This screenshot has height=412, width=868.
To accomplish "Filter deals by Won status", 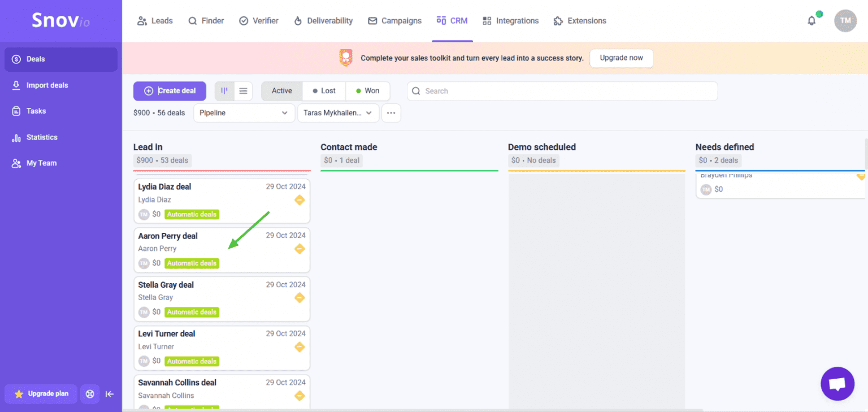I will click(367, 91).
